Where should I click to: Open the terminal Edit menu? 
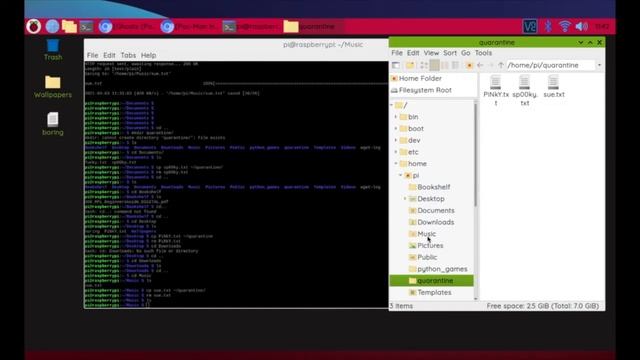(109, 55)
